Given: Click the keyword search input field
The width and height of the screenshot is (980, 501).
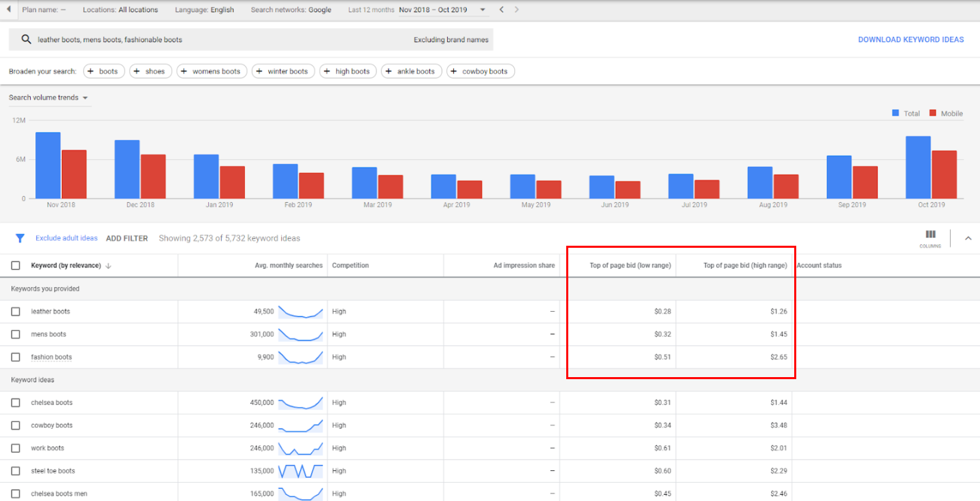Looking at the screenshot, I should [x=218, y=39].
